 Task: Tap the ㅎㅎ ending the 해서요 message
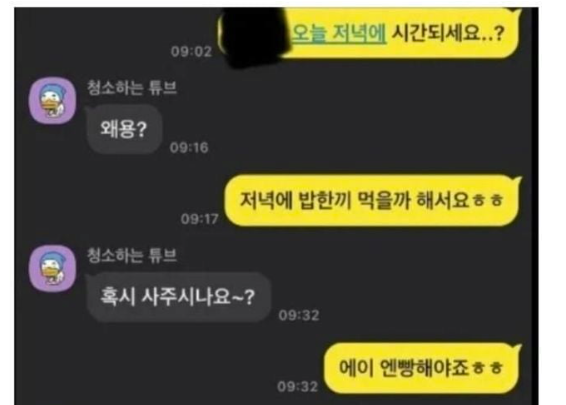488,201
